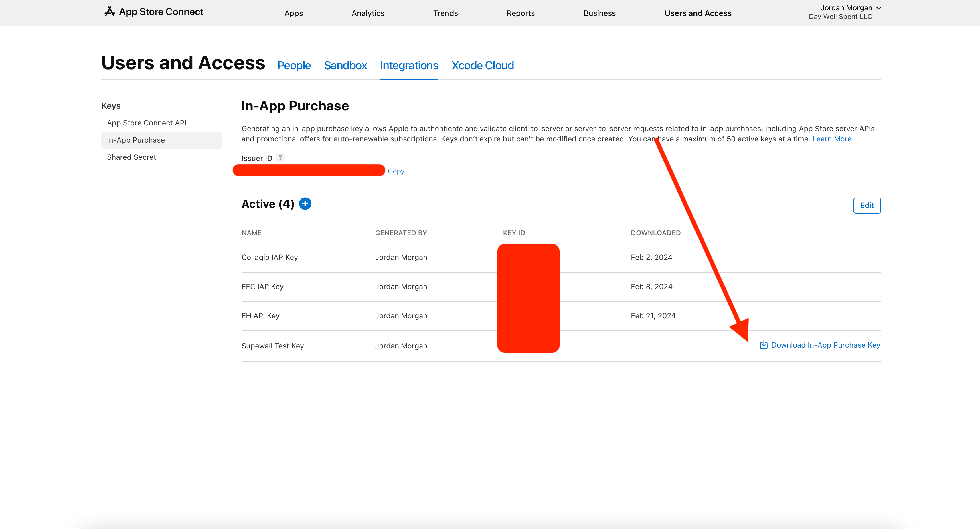Select App Store Connect API in sidebar
Viewport: 980px width, 529px height.
tap(147, 123)
